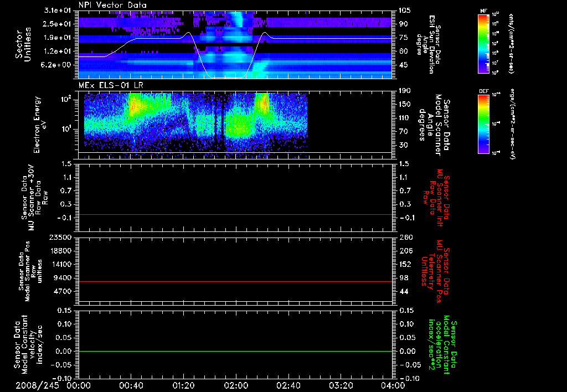The image size is (567, 392).
Task: Click the '04:00' time tick label
Action: [393, 385]
